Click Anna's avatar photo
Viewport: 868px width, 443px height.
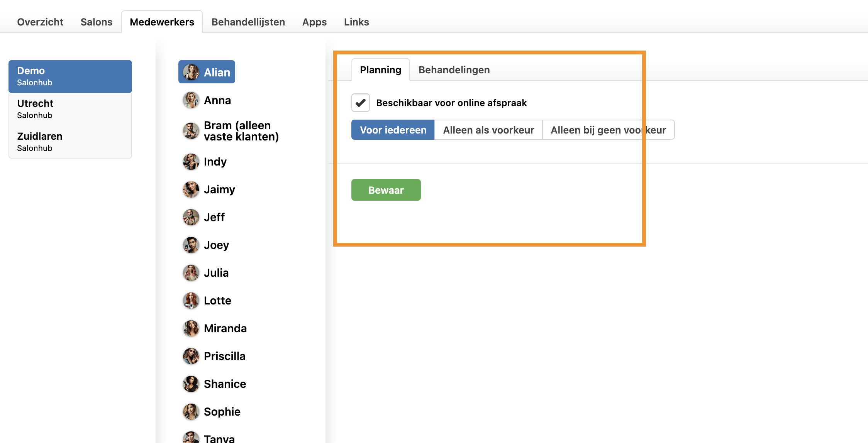191,100
